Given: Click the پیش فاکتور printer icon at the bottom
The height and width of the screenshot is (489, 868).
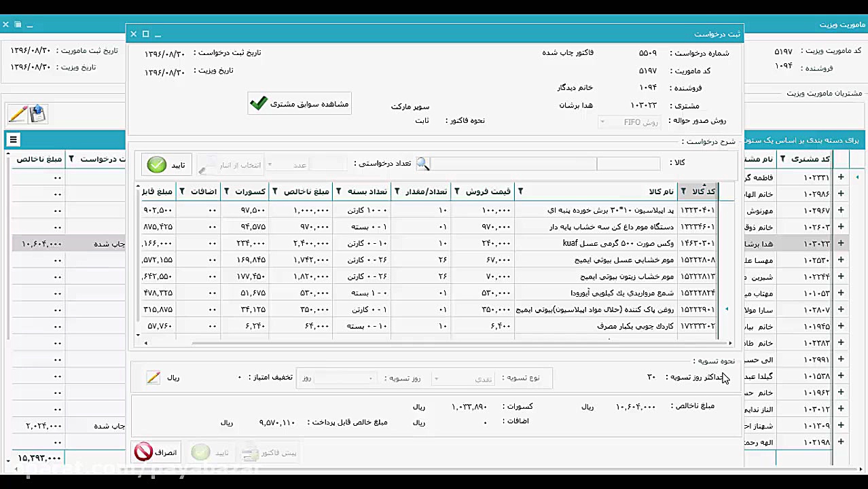Looking at the screenshot, I should click(250, 452).
